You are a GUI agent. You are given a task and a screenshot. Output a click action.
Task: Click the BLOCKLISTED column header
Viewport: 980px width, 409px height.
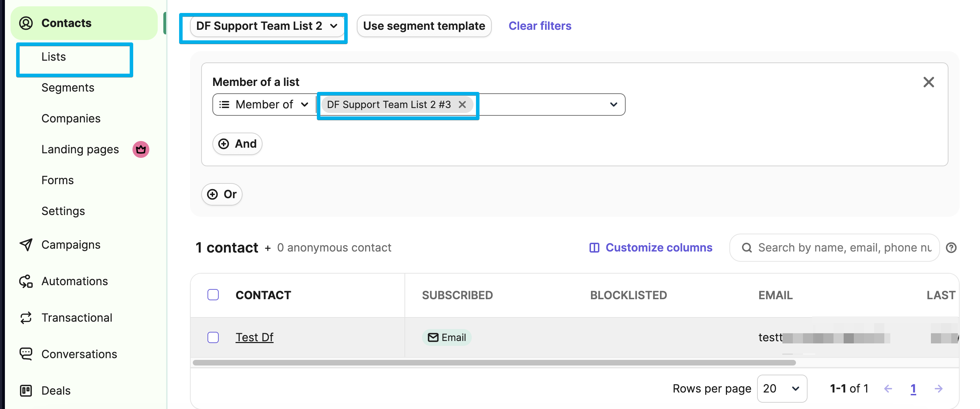click(628, 295)
